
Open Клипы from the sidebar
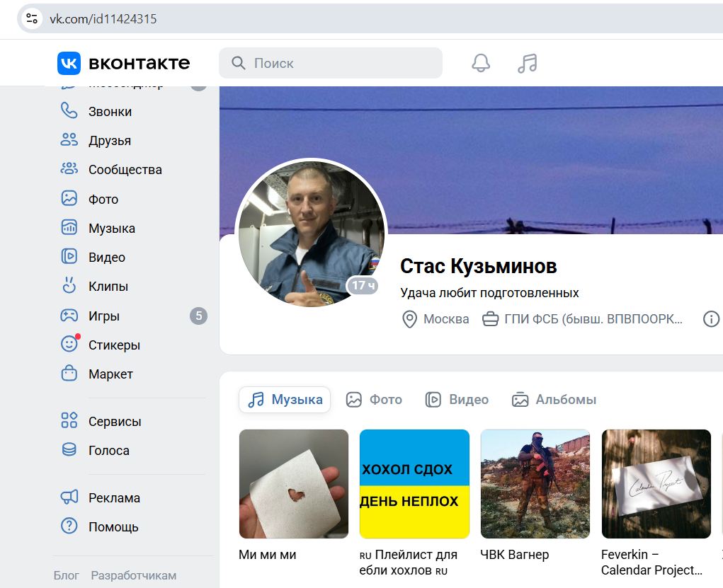tap(108, 287)
